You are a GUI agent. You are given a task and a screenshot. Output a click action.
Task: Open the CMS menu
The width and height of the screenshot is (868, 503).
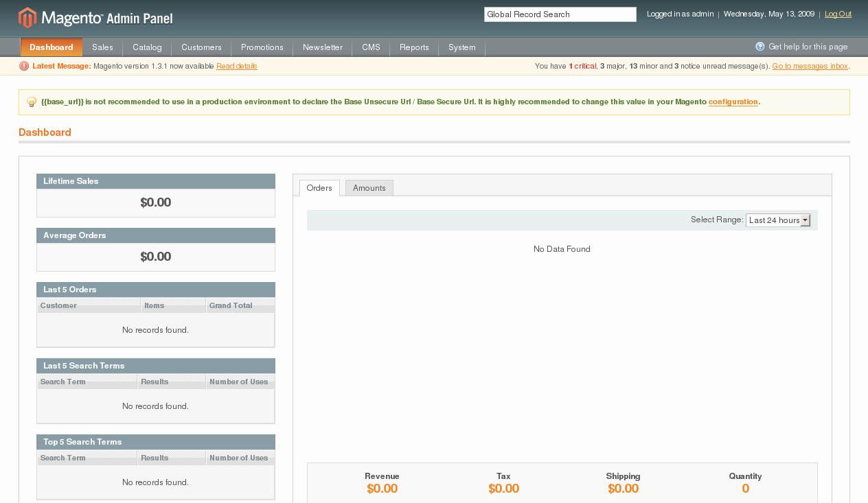pos(371,47)
